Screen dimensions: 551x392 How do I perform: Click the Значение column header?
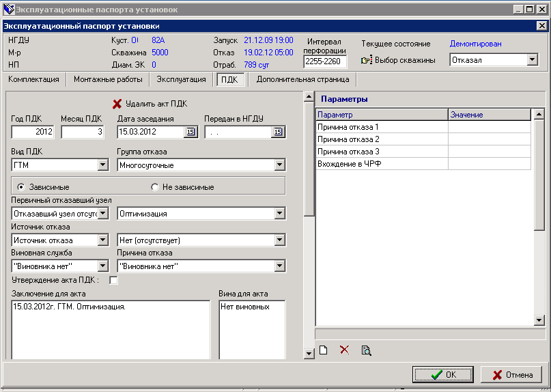[x=490, y=115]
